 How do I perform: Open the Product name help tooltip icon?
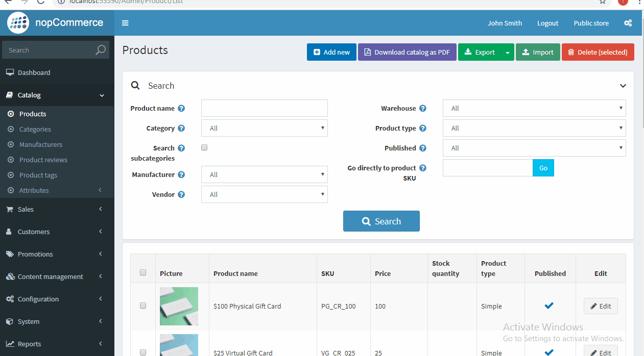pos(182,108)
